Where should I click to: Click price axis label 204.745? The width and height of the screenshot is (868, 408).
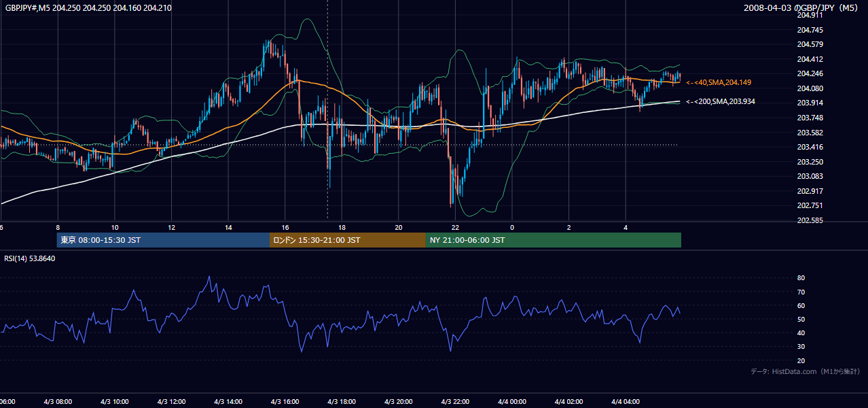pos(810,30)
